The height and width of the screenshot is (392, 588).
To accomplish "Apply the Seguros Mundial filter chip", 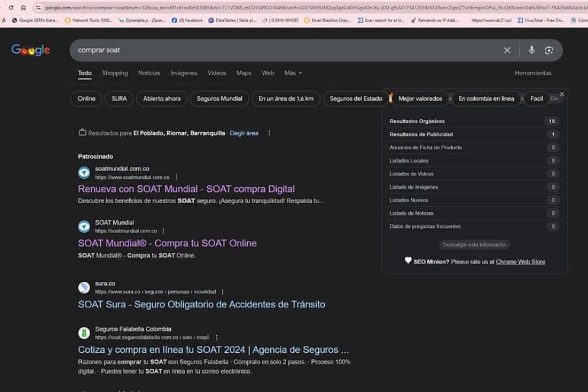I will coord(219,98).
